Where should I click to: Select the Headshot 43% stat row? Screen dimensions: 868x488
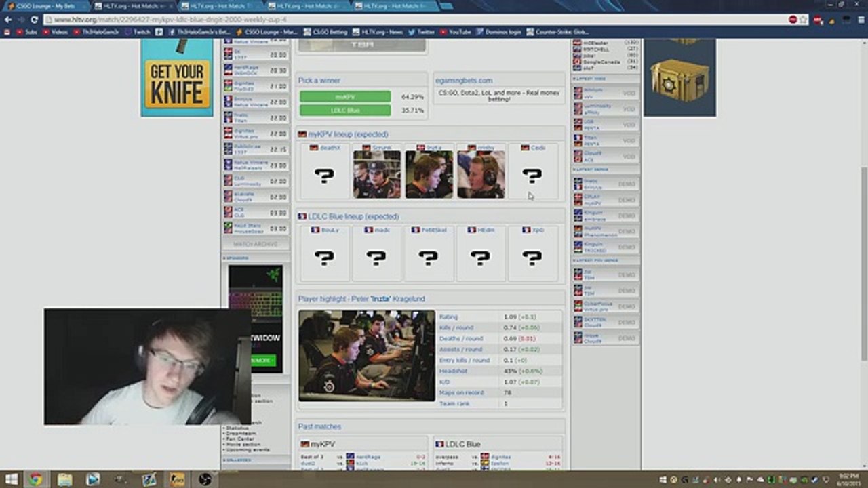point(500,371)
